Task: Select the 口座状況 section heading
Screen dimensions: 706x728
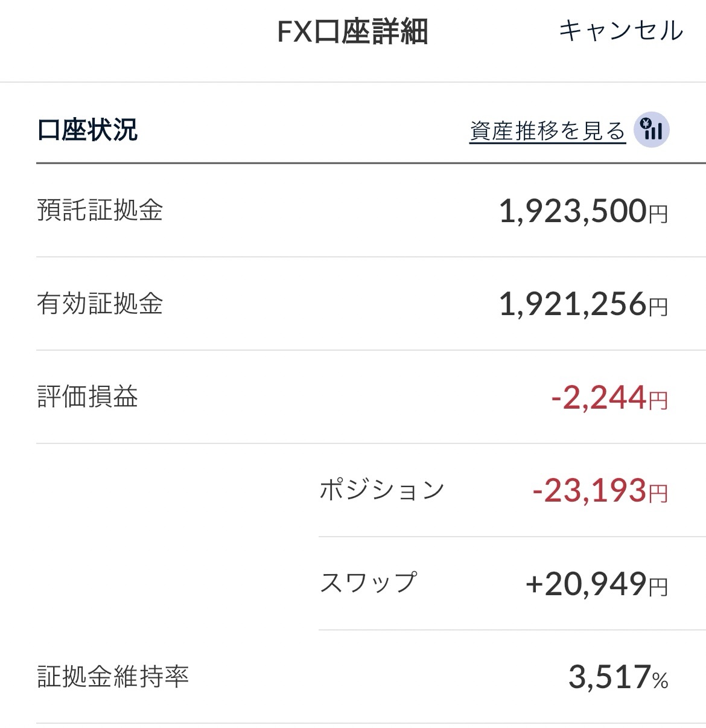Action: point(87,130)
